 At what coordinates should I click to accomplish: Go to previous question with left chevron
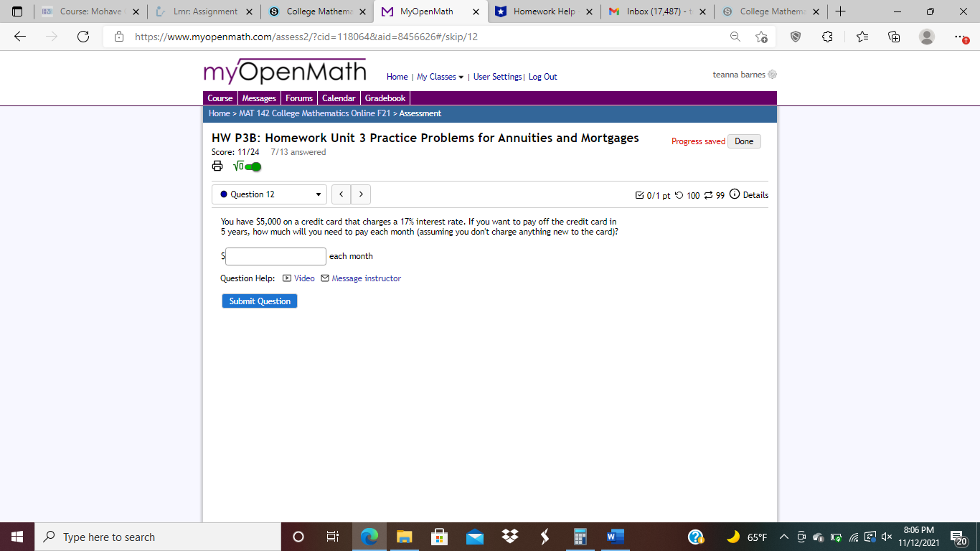pos(341,194)
